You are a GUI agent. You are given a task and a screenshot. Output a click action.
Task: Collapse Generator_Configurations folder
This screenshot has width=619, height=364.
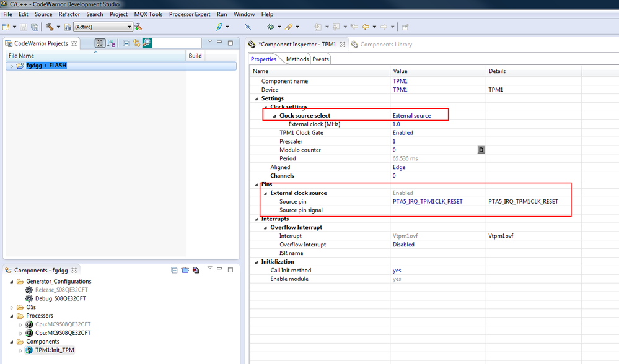tap(11, 282)
